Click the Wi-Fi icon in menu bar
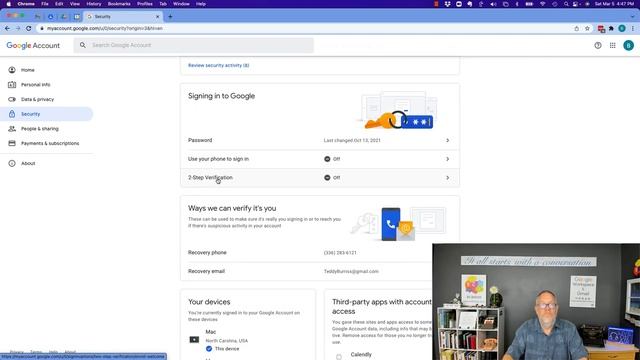Screen dimensions: 640x360 point(542,4)
